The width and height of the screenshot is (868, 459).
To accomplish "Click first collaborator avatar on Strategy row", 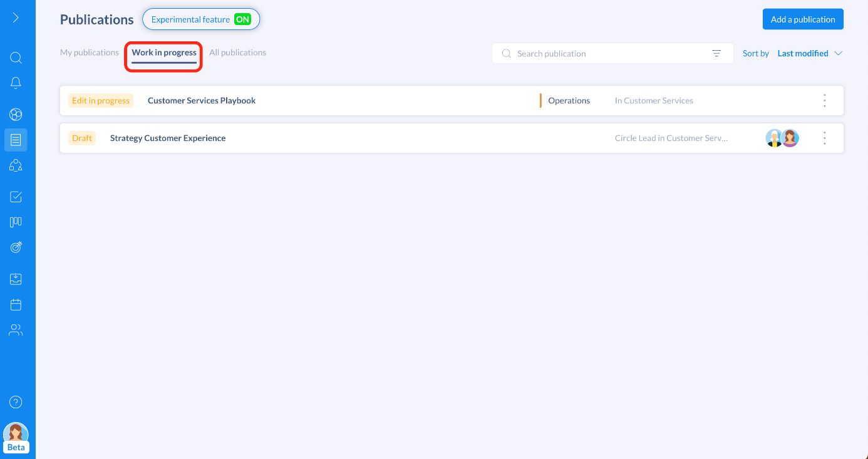I will coord(775,138).
